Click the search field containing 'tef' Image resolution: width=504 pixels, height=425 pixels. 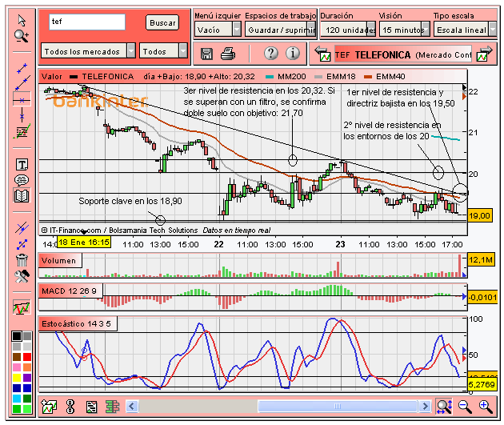[x=86, y=22]
